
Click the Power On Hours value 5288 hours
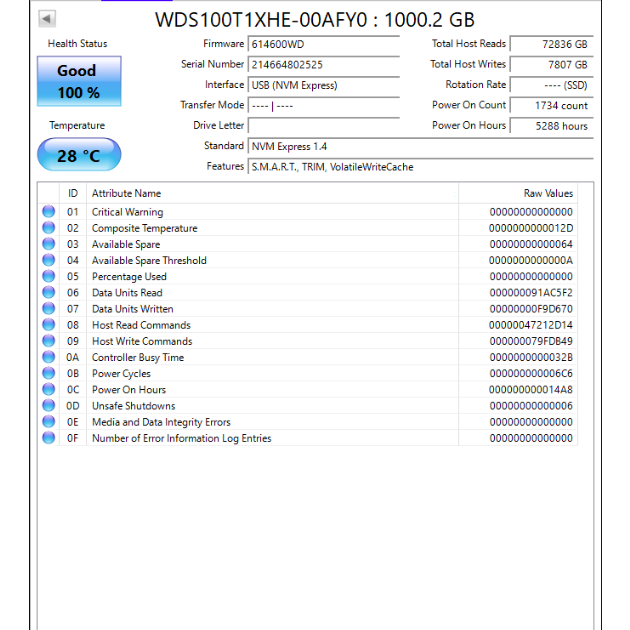(x=552, y=126)
